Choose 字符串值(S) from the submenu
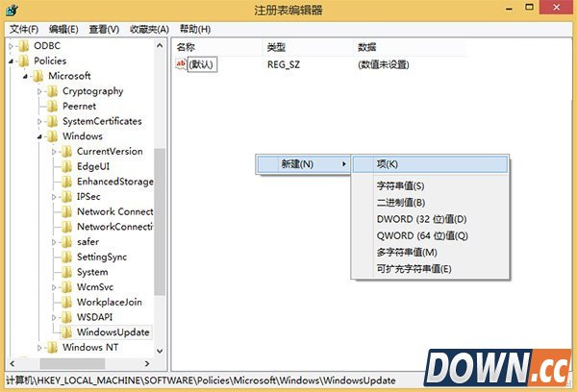 click(x=430, y=185)
